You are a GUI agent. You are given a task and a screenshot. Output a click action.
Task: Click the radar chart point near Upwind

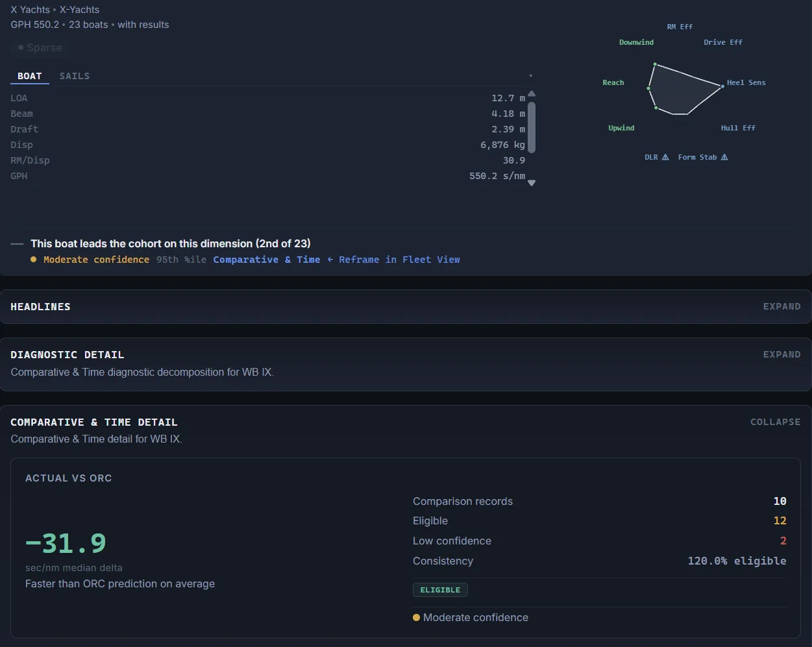click(656, 108)
